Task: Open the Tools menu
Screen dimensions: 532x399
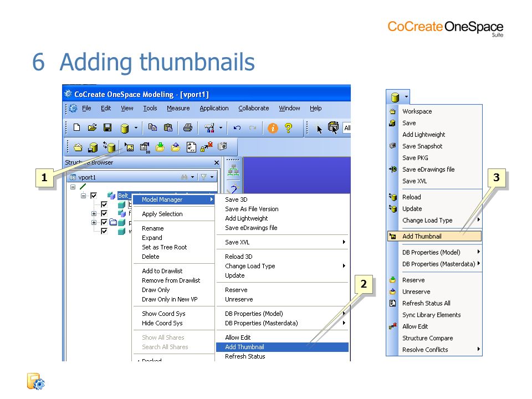Action: tap(150, 108)
